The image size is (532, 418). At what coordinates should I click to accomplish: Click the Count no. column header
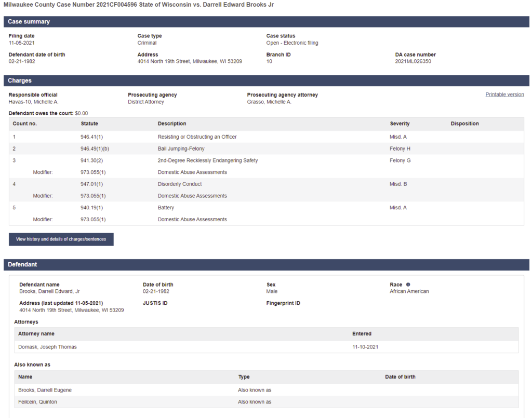25,124
